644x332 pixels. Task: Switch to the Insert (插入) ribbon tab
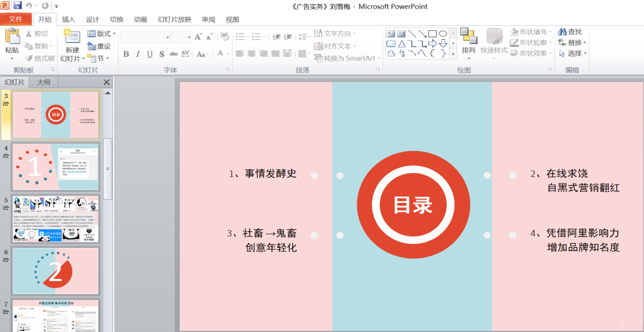tap(69, 19)
